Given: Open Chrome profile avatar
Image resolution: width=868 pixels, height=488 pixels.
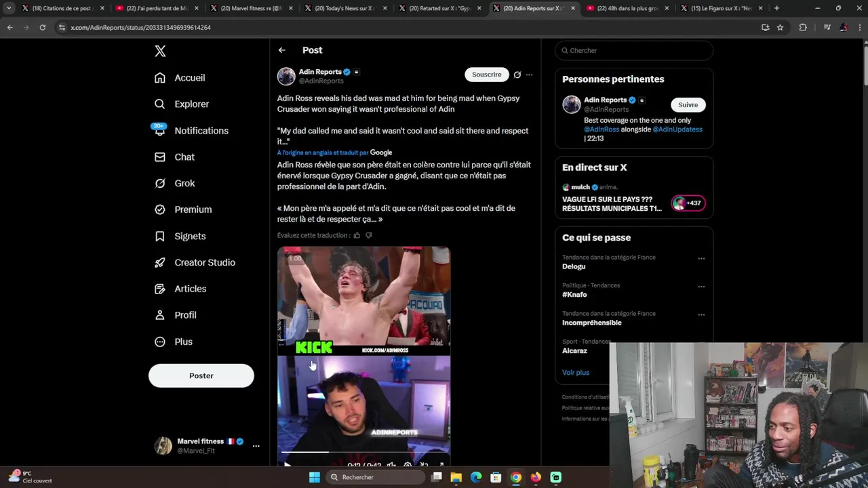Looking at the screenshot, I should [844, 27].
